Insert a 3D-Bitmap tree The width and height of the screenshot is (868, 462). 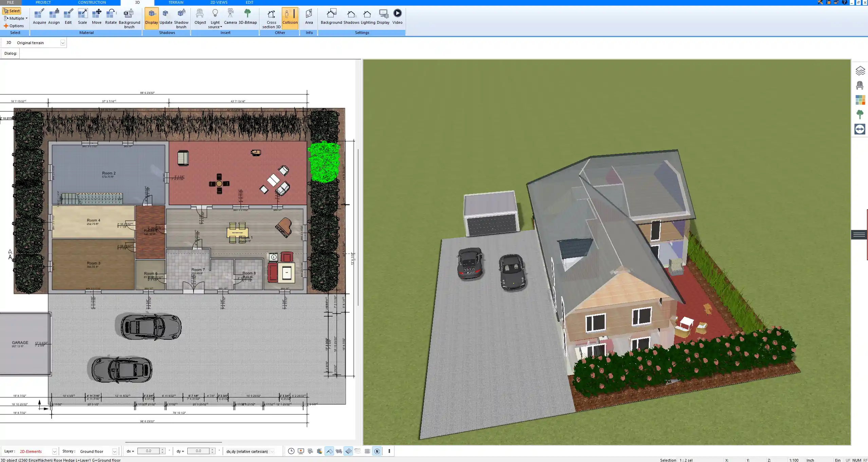point(247,17)
